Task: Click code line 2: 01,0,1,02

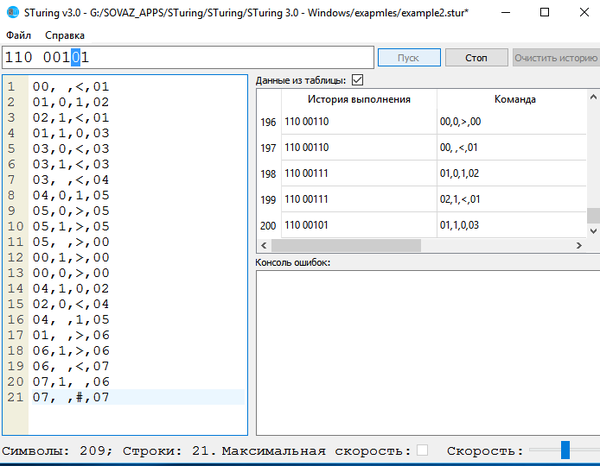Action: coord(71,102)
